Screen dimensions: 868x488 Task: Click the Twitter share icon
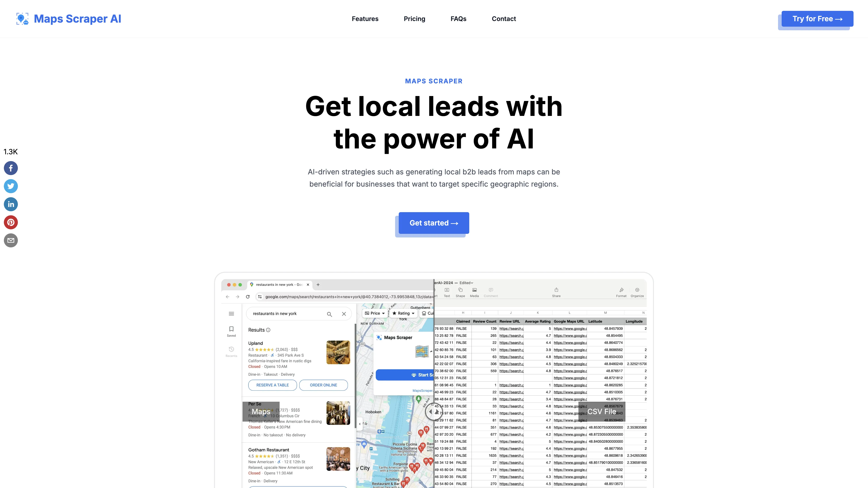[11, 185]
